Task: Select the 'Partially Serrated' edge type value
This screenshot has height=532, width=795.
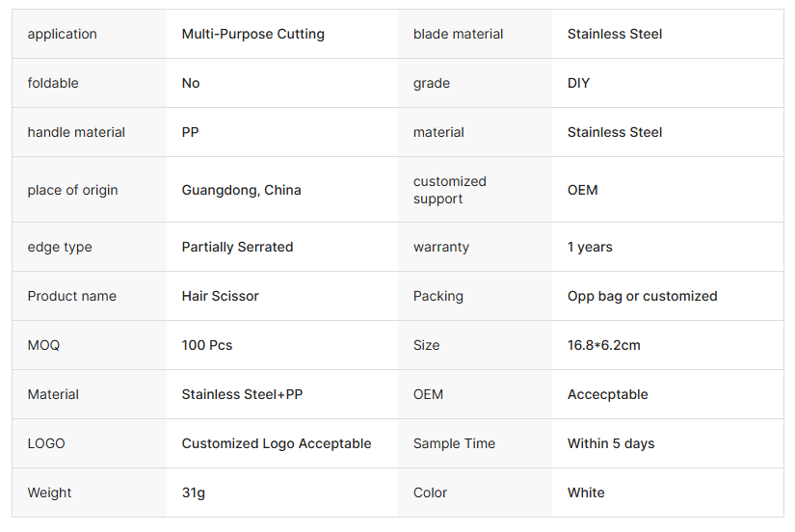Action: point(237,247)
